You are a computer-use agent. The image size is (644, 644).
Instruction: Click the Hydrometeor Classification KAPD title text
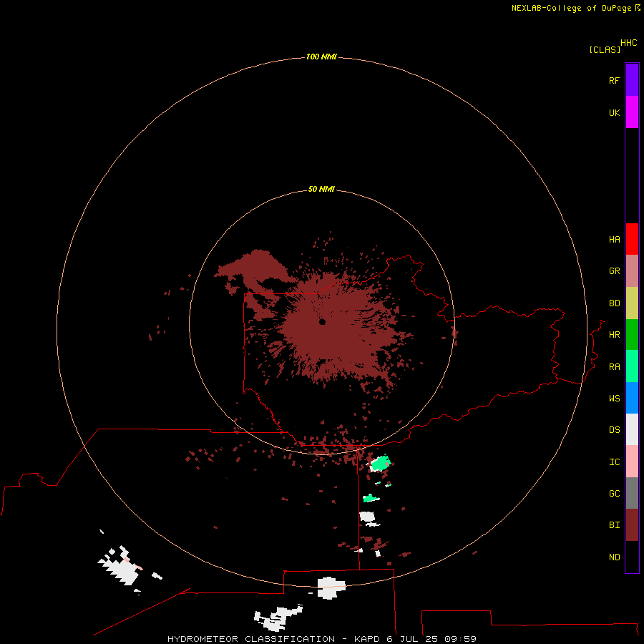[x=322, y=639]
